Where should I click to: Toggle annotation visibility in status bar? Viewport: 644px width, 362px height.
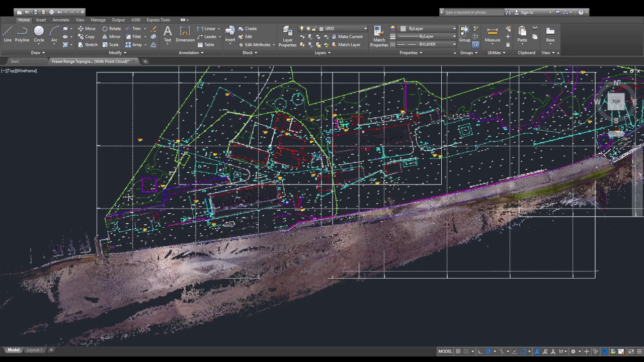tap(537, 351)
